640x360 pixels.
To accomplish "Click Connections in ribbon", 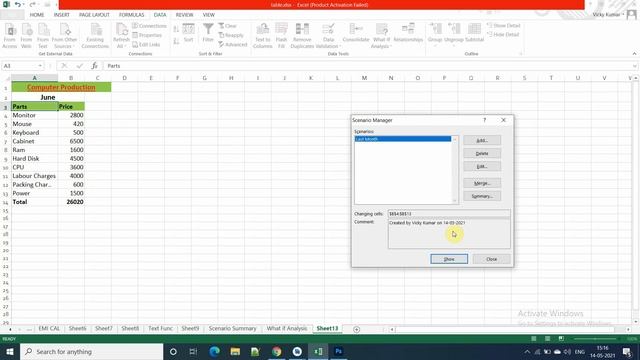I will coord(149,26).
